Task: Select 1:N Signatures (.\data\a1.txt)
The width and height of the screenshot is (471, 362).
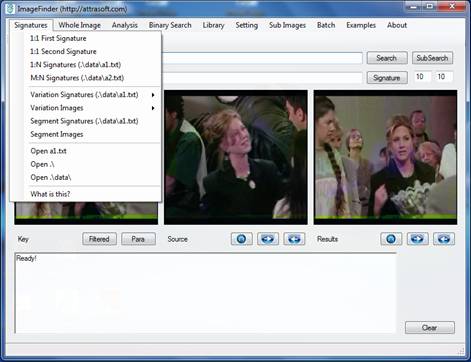Action: pyautogui.click(x=86, y=65)
